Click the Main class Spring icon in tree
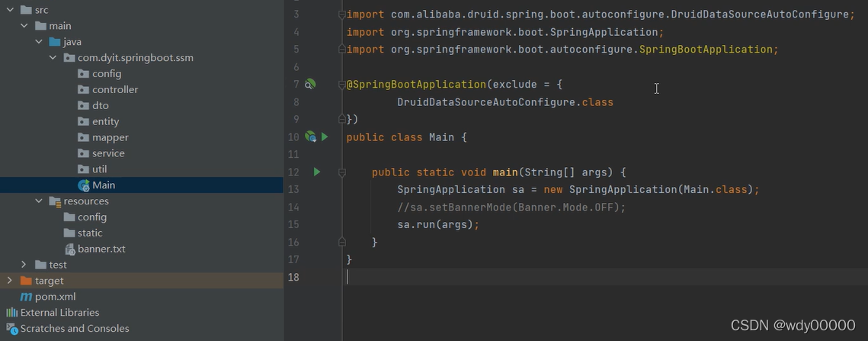The height and width of the screenshot is (341, 868). [84, 185]
